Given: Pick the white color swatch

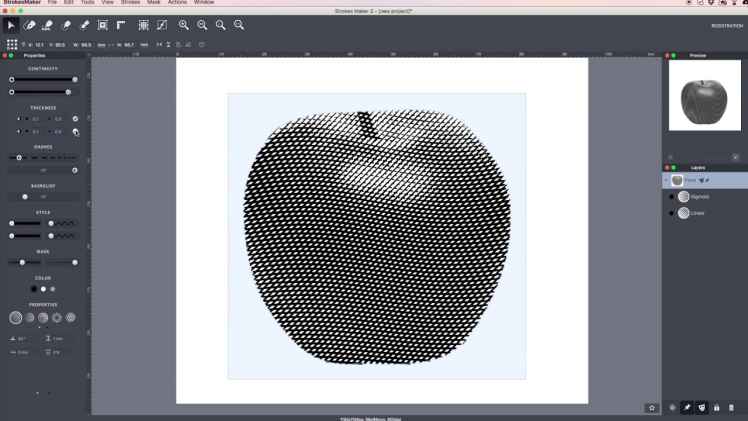Looking at the screenshot, I should [43, 289].
